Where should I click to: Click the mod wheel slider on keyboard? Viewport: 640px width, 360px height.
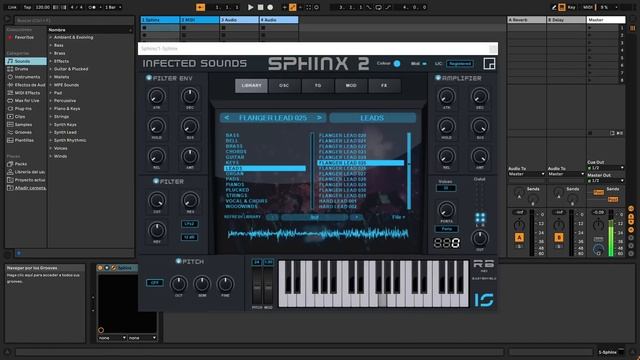[x=268, y=286]
